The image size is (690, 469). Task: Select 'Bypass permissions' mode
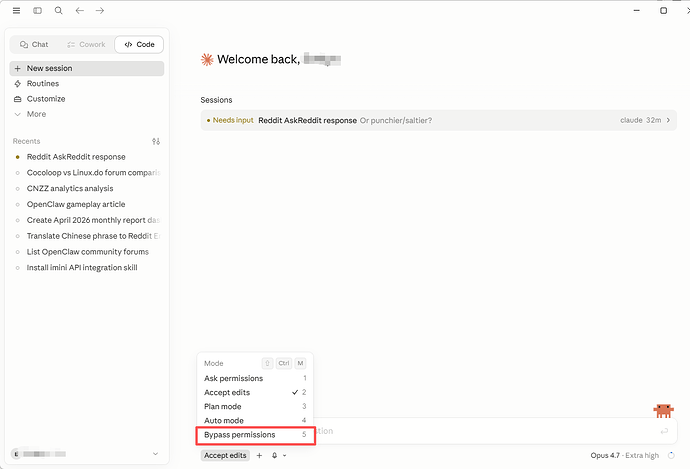point(255,435)
